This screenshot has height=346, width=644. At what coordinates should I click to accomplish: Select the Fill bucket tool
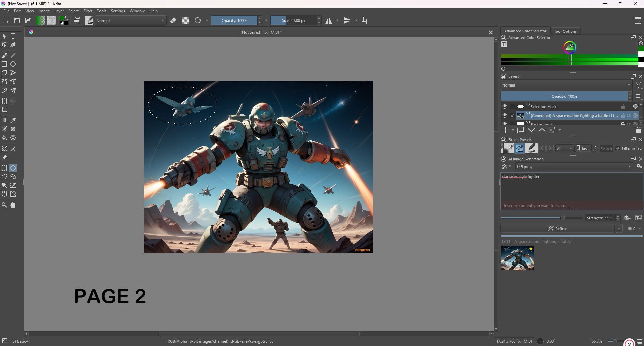click(4, 138)
